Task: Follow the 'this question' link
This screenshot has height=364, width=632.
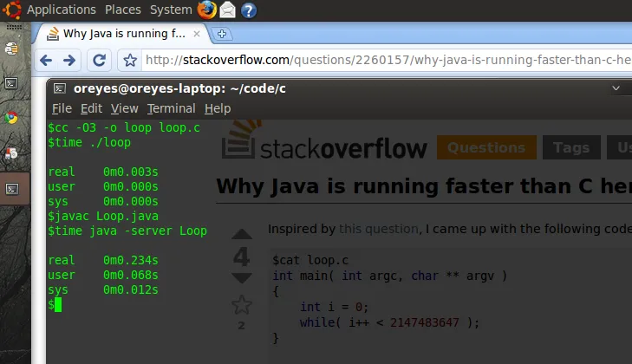Action: point(379,229)
